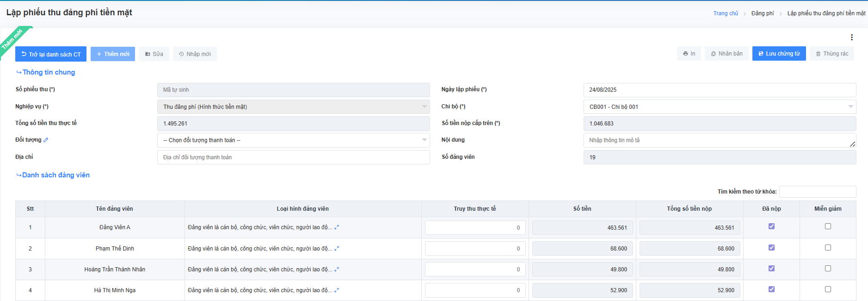Screen dimensions: 868x301
Task: Click the pencil icon next to Đối tượng
Action: click(x=46, y=140)
